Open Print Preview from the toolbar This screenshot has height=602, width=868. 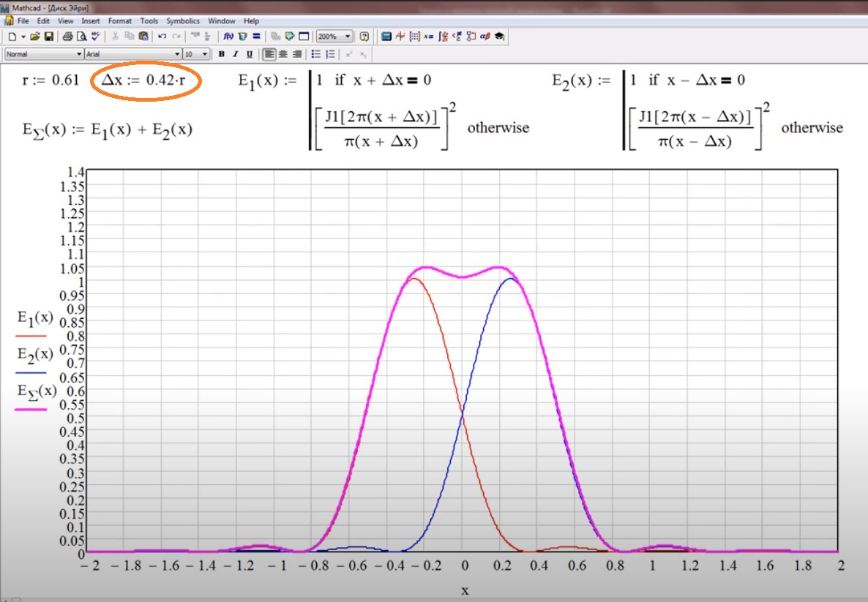pos(82,37)
